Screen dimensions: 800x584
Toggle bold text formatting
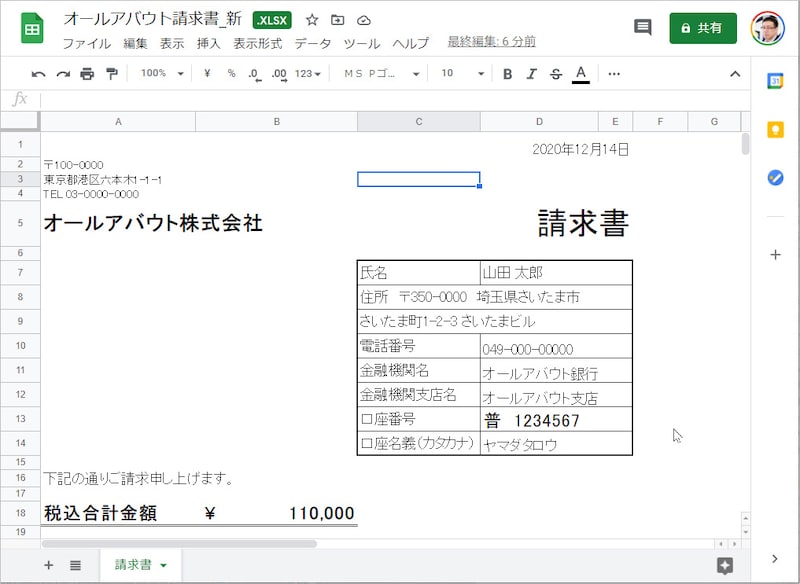(x=507, y=74)
